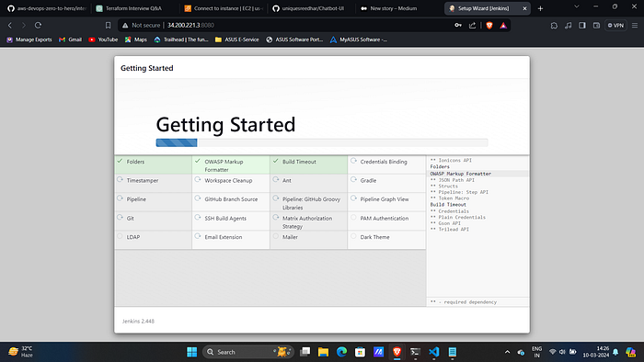
Task: Click the Matrix Authorization Strategy cell
Action: point(308,221)
